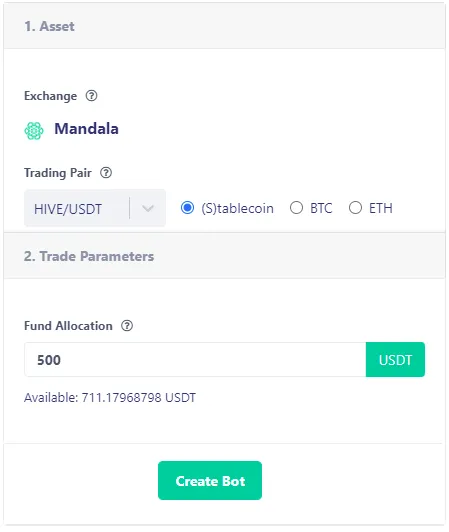Click the green USDT currency button
This screenshot has height=532, width=449.
pyautogui.click(x=395, y=360)
